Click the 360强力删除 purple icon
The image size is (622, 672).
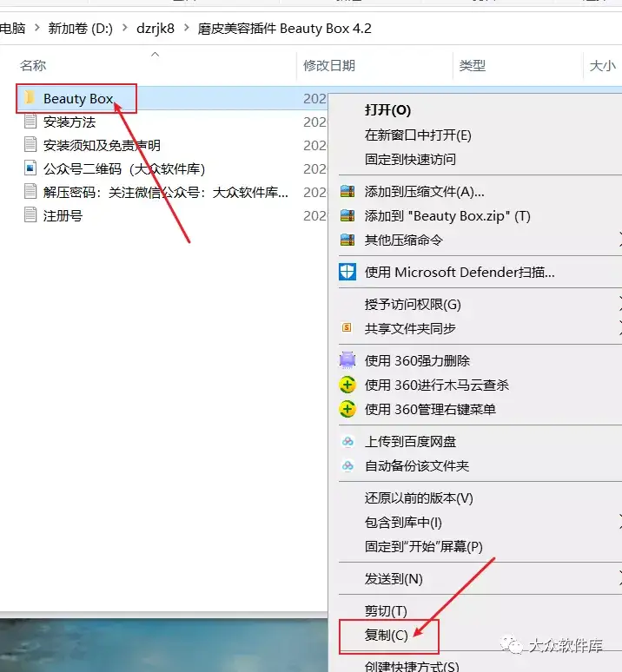click(347, 360)
